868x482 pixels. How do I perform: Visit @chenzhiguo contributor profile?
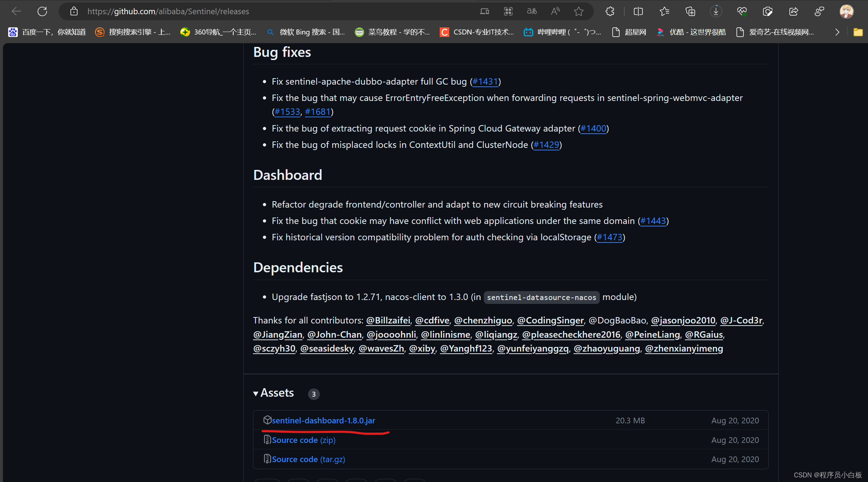[x=483, y=321]
